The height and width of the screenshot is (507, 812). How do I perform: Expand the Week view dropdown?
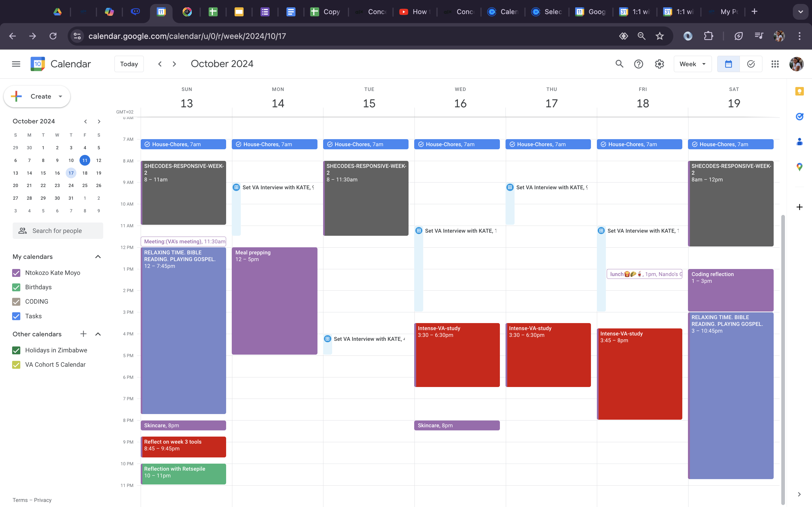tap(692, 64)
